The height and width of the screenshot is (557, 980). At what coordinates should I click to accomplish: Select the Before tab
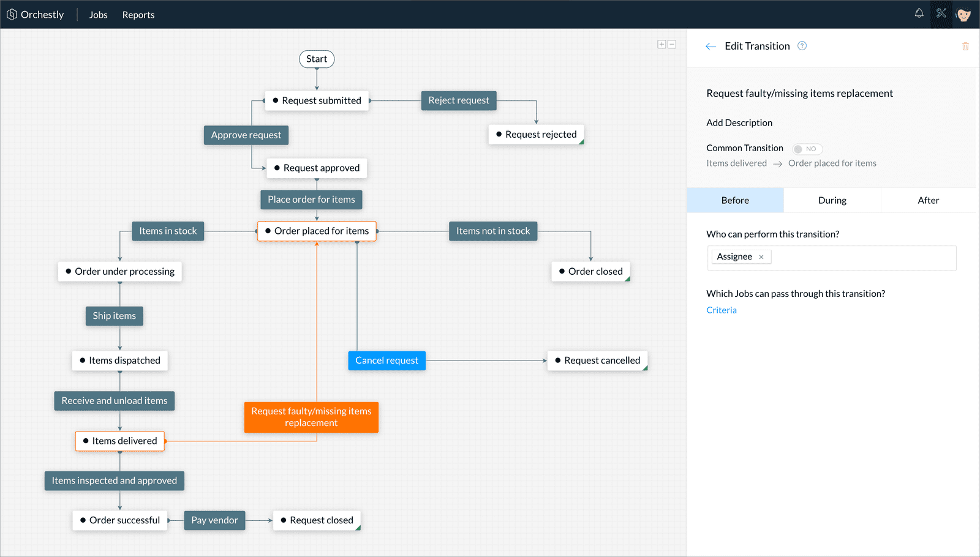click(x=735, y=200)
